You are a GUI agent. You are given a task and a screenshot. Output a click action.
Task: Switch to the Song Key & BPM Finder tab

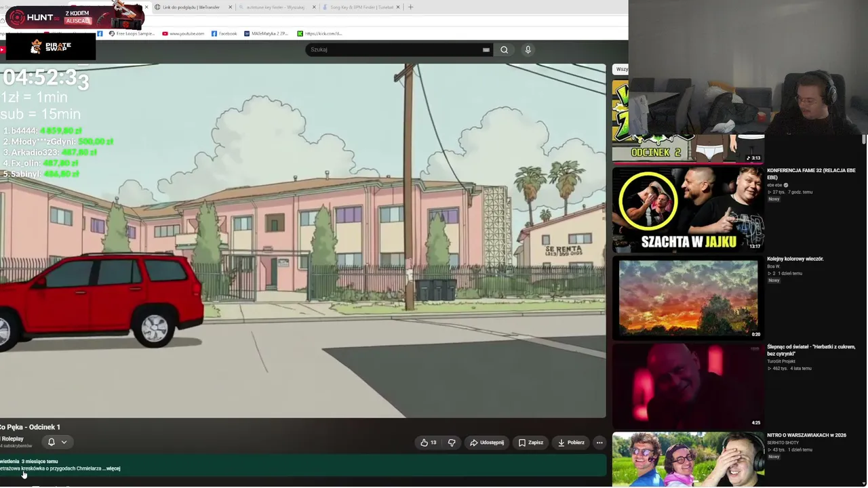(361, 7)
